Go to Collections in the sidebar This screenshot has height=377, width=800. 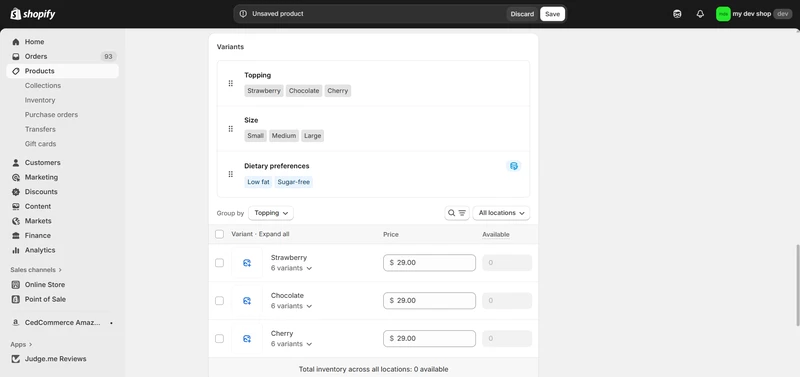(43, 86)
